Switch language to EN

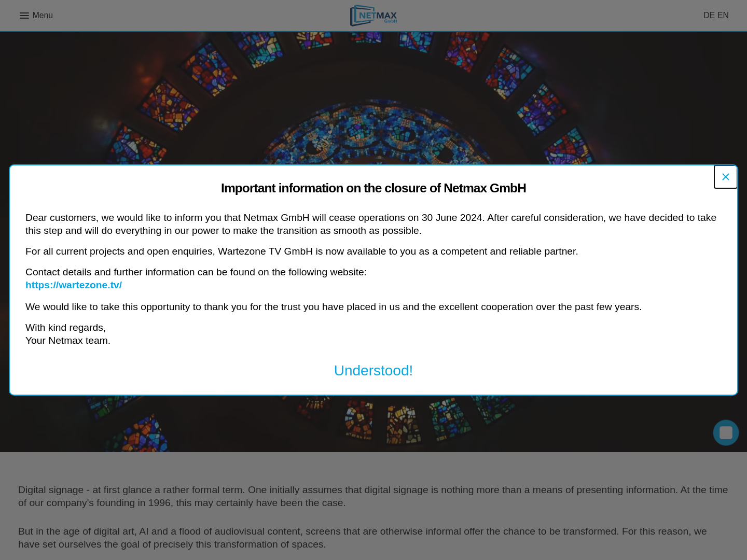coord(723,16)
